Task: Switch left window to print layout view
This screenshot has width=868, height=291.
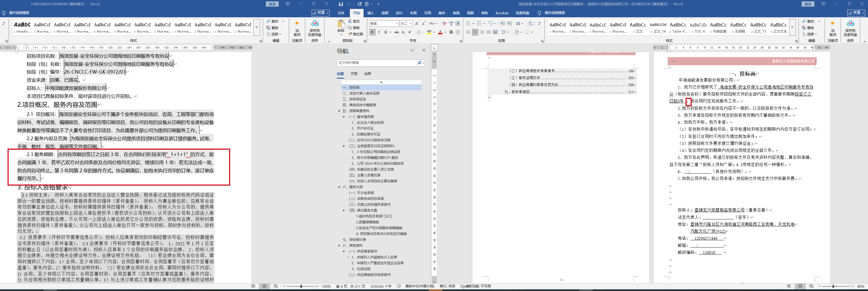Action: 265,286
